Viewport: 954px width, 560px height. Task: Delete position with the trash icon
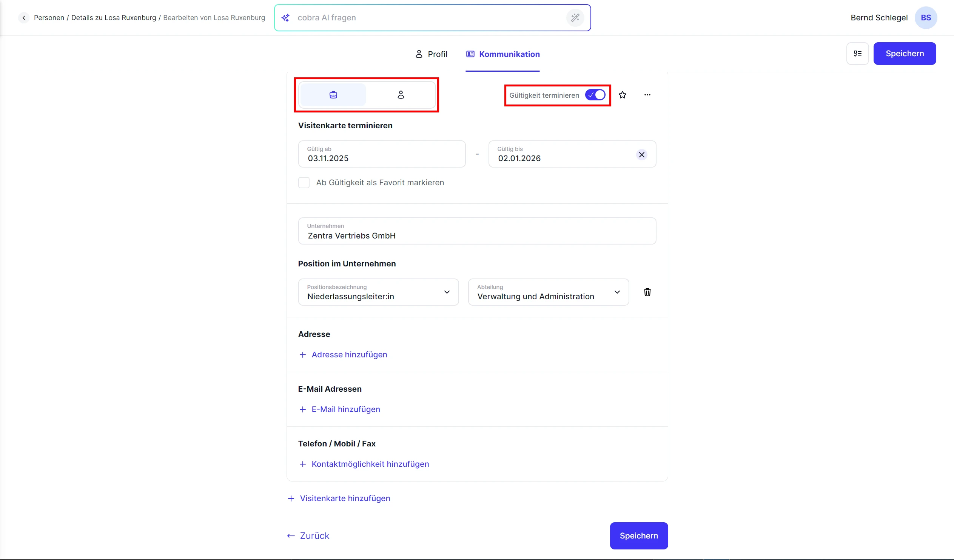[x=647, y=292]
